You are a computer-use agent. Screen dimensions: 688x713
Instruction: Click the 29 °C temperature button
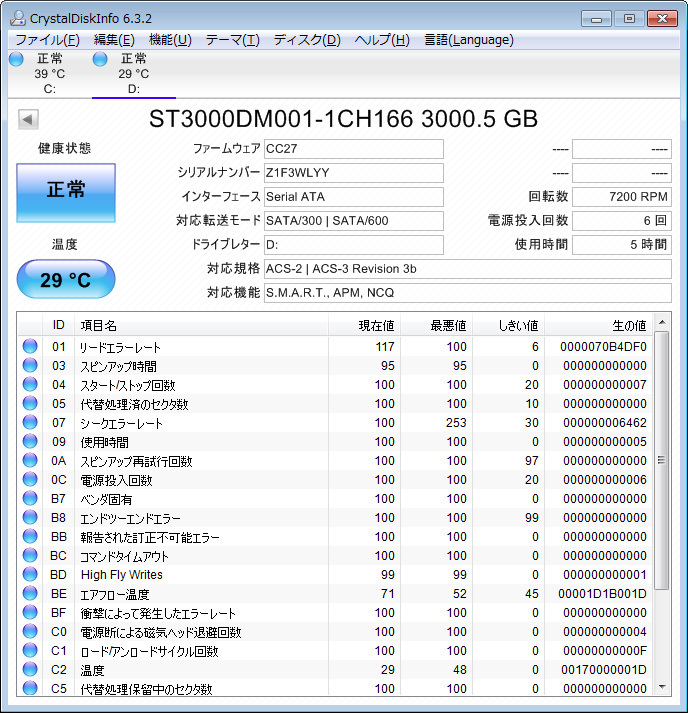[66, 280]
